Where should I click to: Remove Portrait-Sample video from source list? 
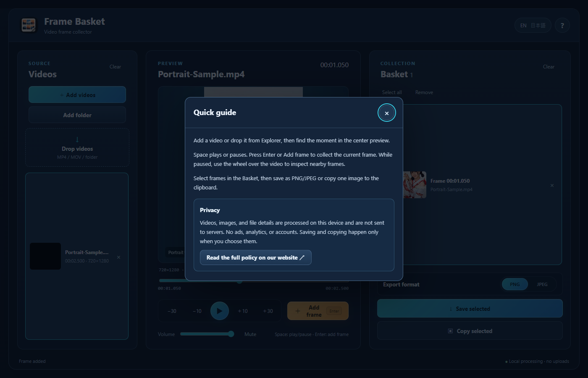click(x=118, y=257)
